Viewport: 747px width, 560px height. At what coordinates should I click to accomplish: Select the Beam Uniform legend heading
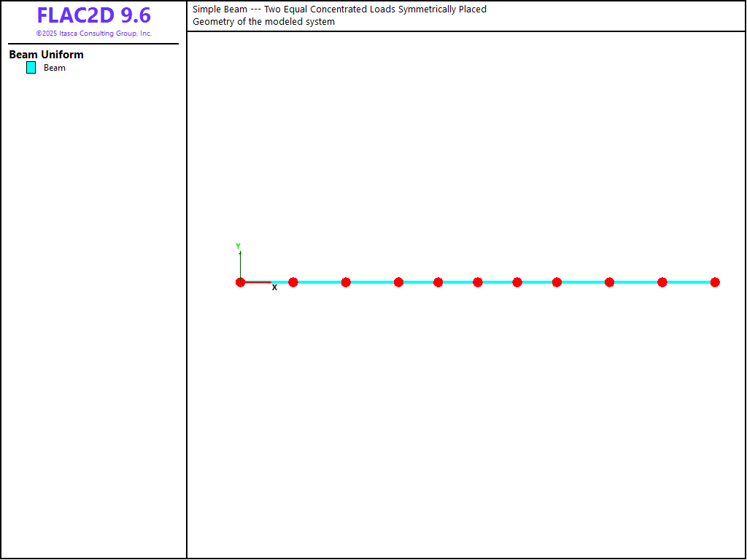point(46,55)
